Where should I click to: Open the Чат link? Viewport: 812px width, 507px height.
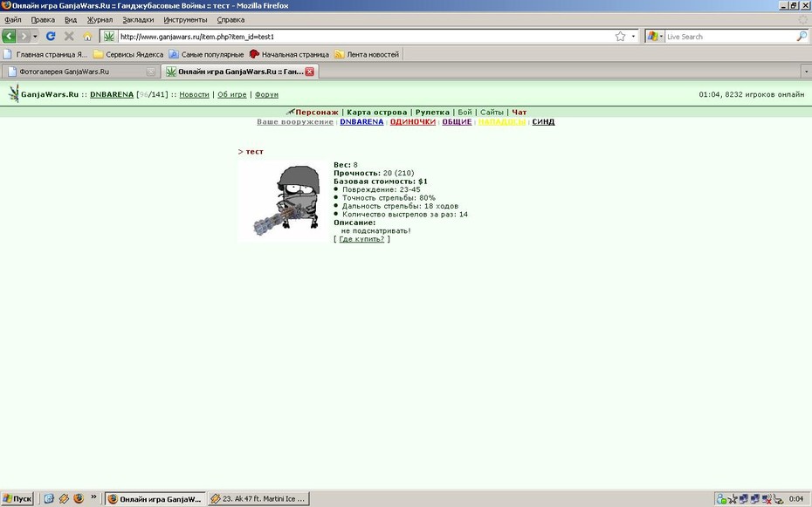tap(520, 112)
